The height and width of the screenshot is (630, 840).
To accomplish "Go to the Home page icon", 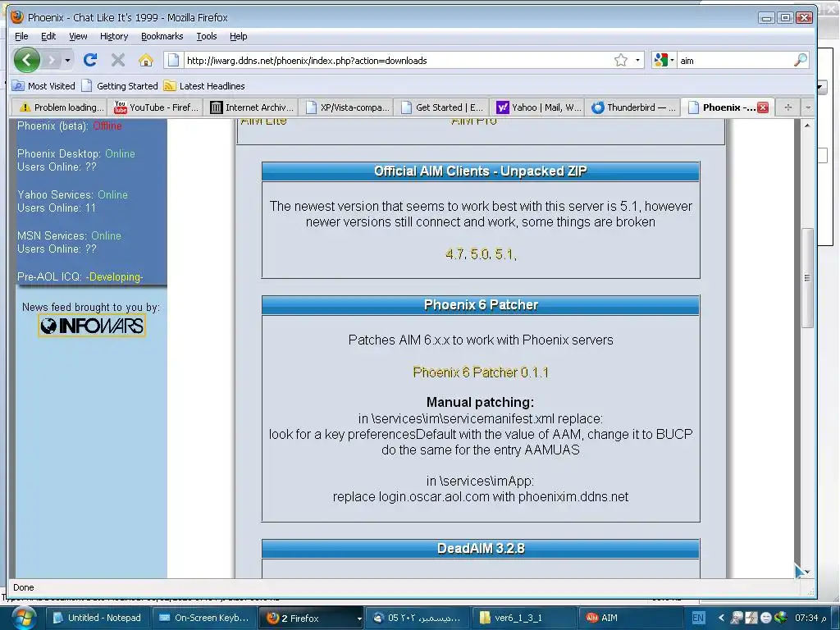I will (145, 60).
